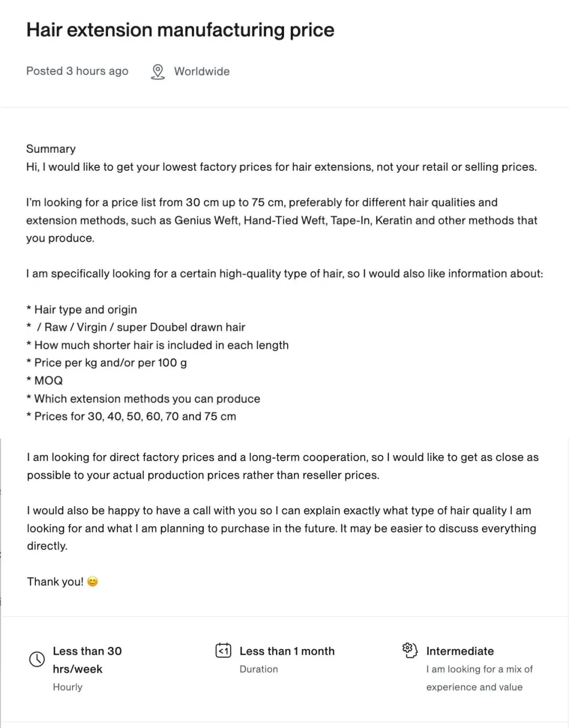Click the clock icon beside hours per week
The height and width of the screenshot is (728, 569).
(x=37, y=659)
